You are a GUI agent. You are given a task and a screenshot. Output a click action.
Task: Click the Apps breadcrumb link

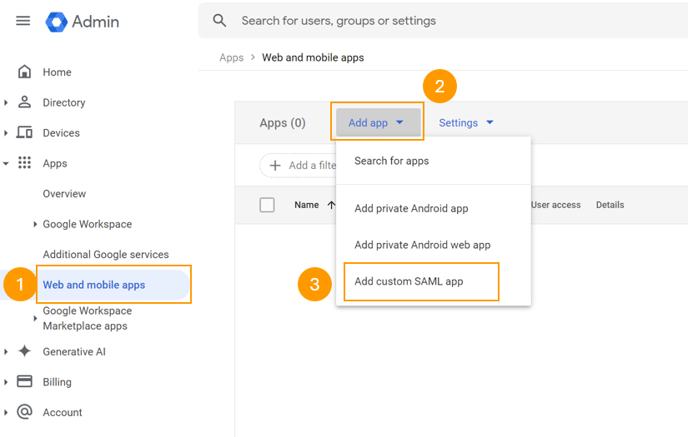point(231,58)
